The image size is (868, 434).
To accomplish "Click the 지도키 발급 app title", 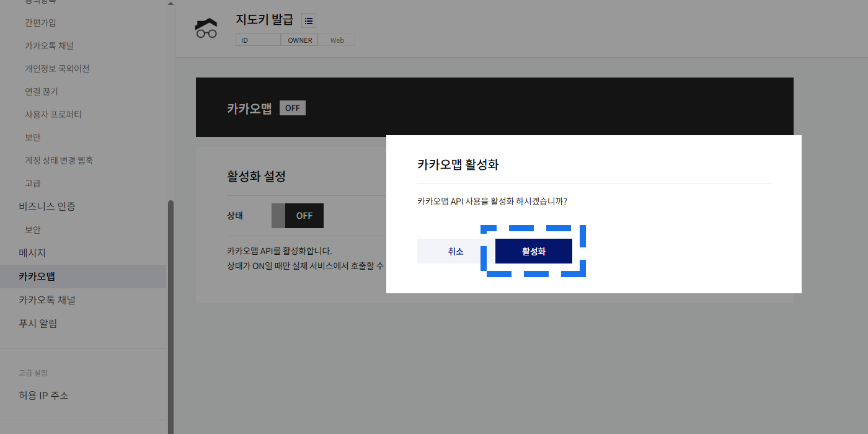I will click(x=265, y=19).
